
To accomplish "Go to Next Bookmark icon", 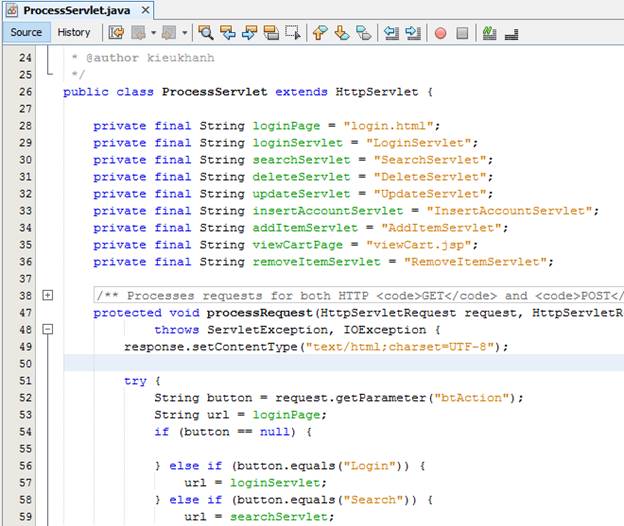I will [x=342, y=33].
